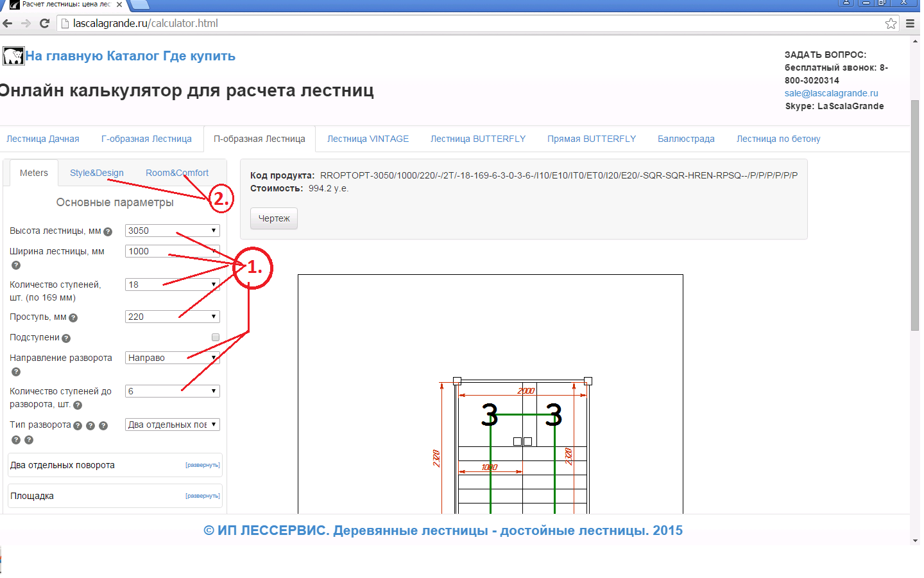Click the top-left corner handle of the staircase drawing
This screenshot has width=924, height=578.
457,381
